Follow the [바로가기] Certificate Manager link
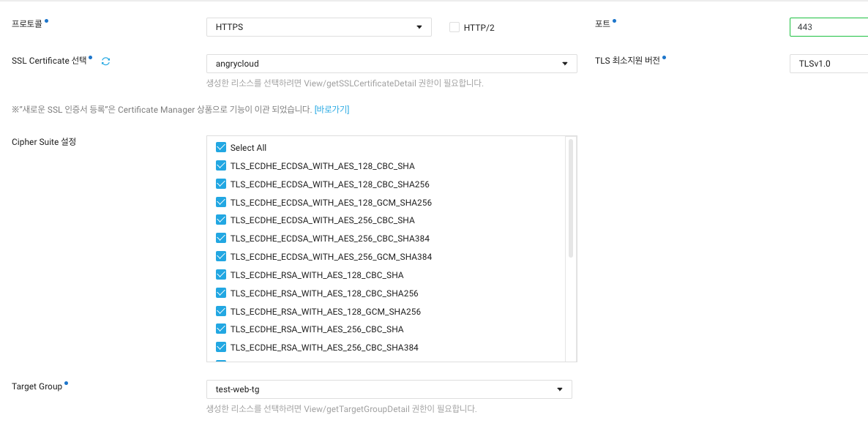Viewport: 868px width, 434px height. pyautogui.click(x=332, y=110)
